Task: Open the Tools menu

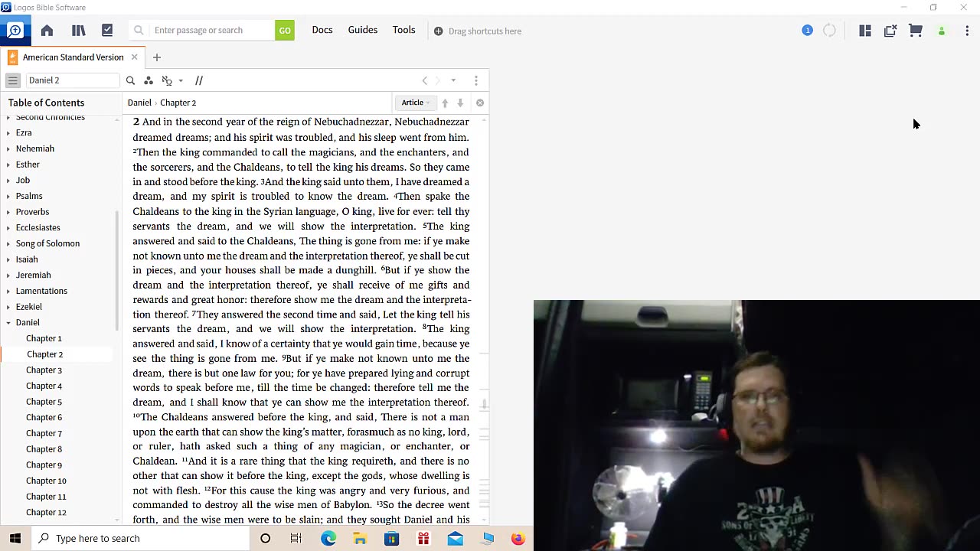Action: (x=404, y=30)
